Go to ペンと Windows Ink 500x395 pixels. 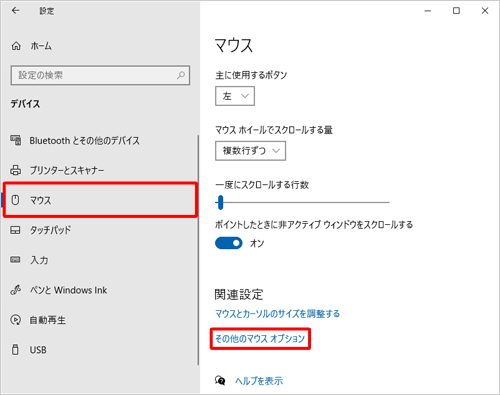pos(68,290)
